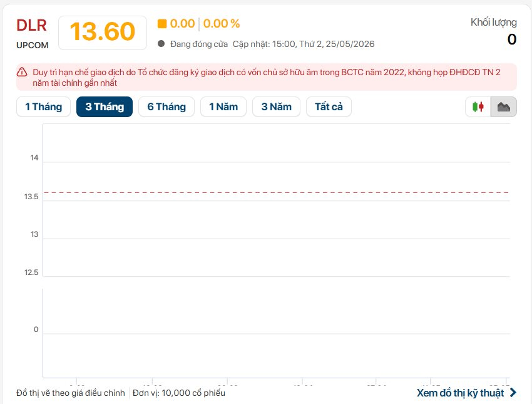Click the red dashed reference price line

[x=276, y=192]
